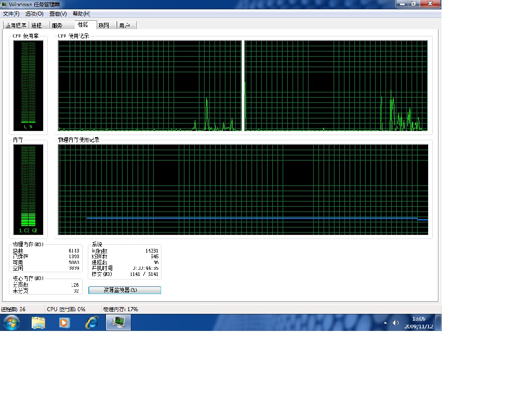This screenshot has width=532, height=399.
Task: Open the 查看(V) View menu
Action: [x=58, y=14]
